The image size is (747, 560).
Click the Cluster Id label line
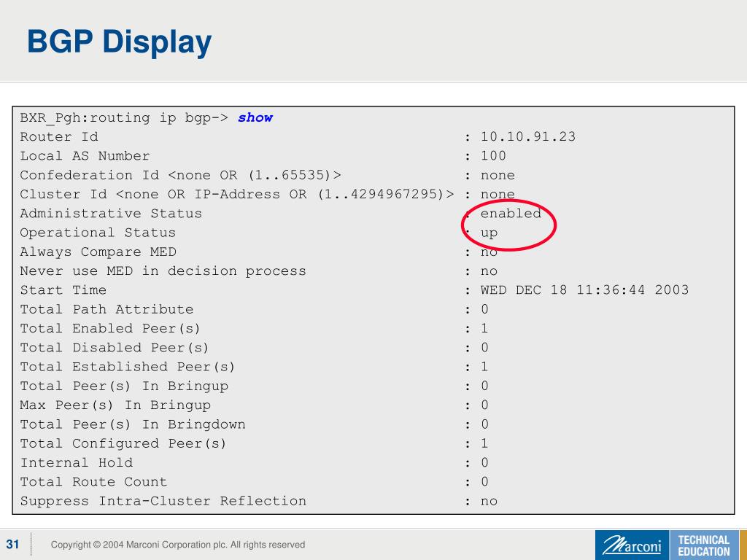pyautogui.click(x=237, y=194)
